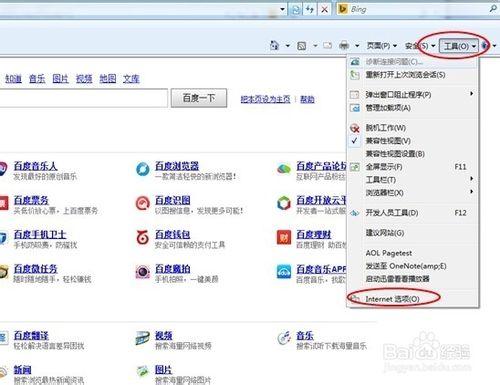Click the 百度魔拍 camera icon
This screenshot has height=385, width=500.
coord(143,272)
